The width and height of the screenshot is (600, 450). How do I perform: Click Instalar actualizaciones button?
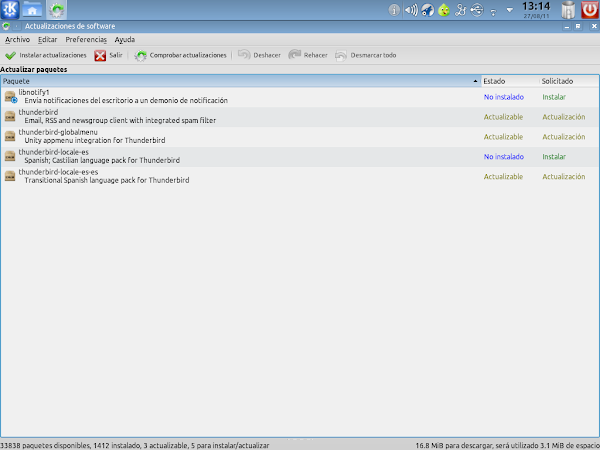46,55
